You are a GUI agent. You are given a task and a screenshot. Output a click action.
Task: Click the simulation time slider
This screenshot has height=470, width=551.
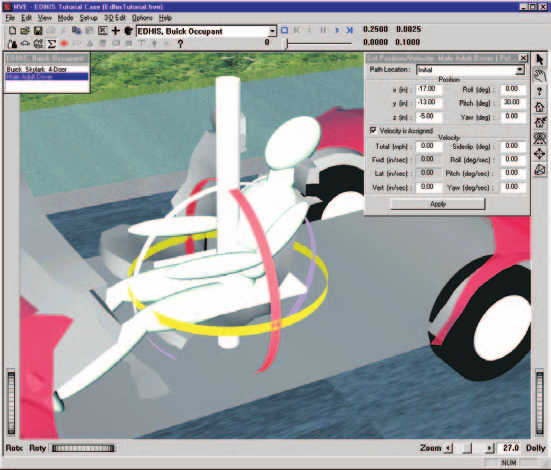pos(318,44)
